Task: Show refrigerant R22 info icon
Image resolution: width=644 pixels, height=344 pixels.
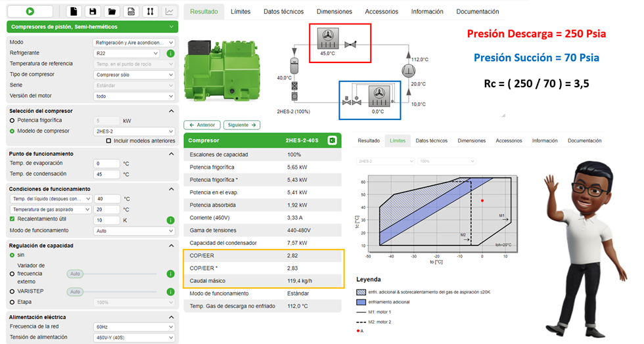Action: (x=170, y=53)
